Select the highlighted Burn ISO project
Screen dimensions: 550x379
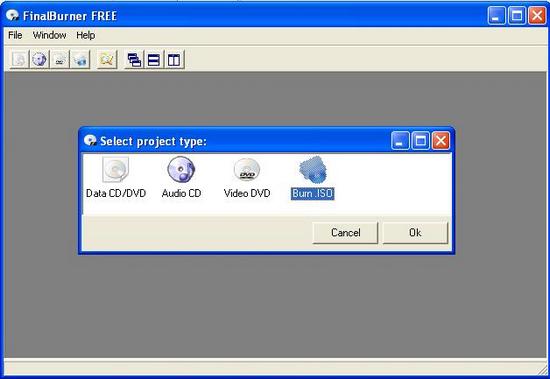(313, 178)
